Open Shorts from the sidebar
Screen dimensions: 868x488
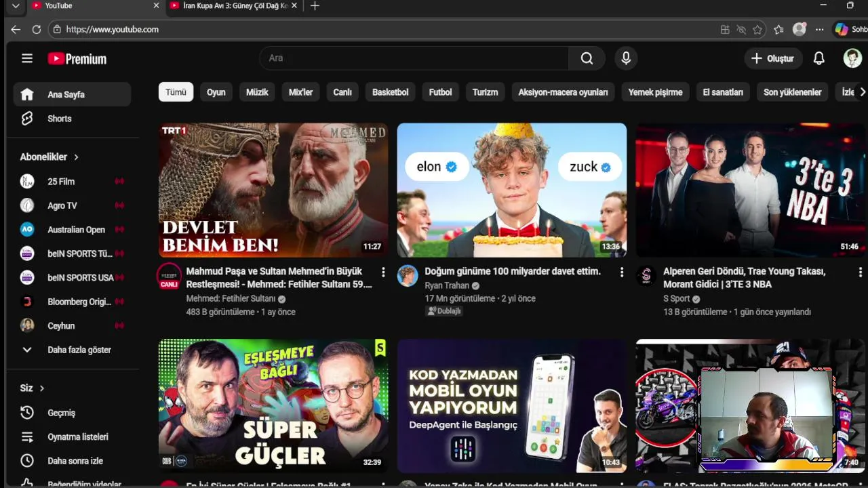[72, 119]
